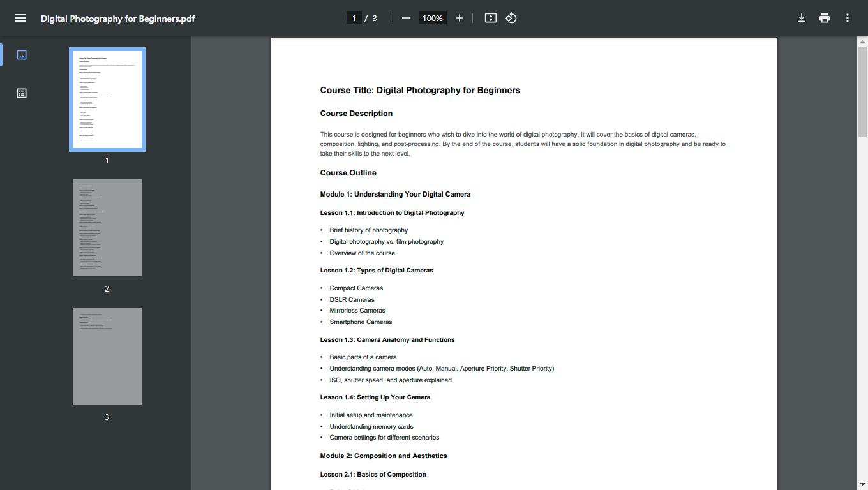868x490 pixels.
Task: Show the page thumbnails view in sidebar
Action: click(22, 55)
